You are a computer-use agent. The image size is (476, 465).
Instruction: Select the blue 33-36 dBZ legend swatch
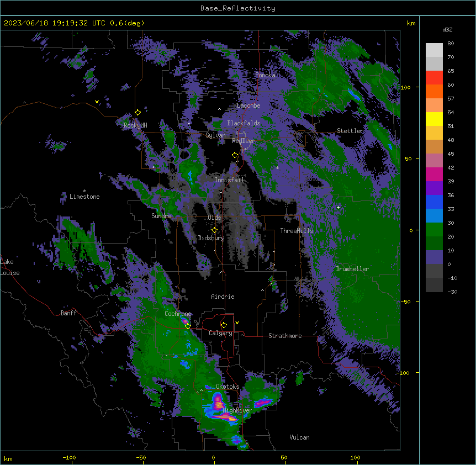click(434, 202)
